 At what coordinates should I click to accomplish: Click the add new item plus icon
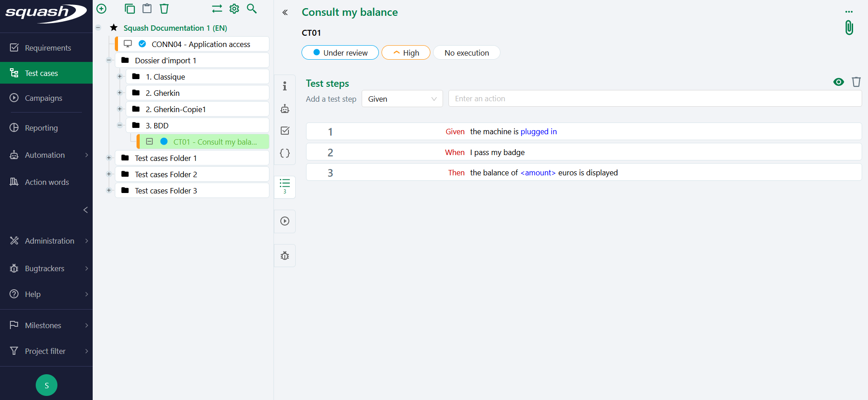pos(102,9)
